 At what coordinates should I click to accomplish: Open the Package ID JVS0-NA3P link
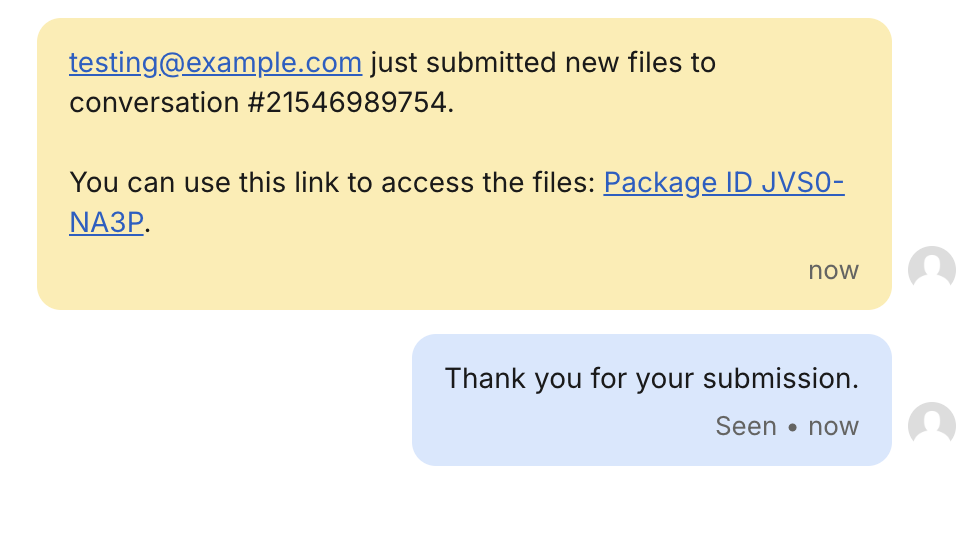(x=723, y=183)
